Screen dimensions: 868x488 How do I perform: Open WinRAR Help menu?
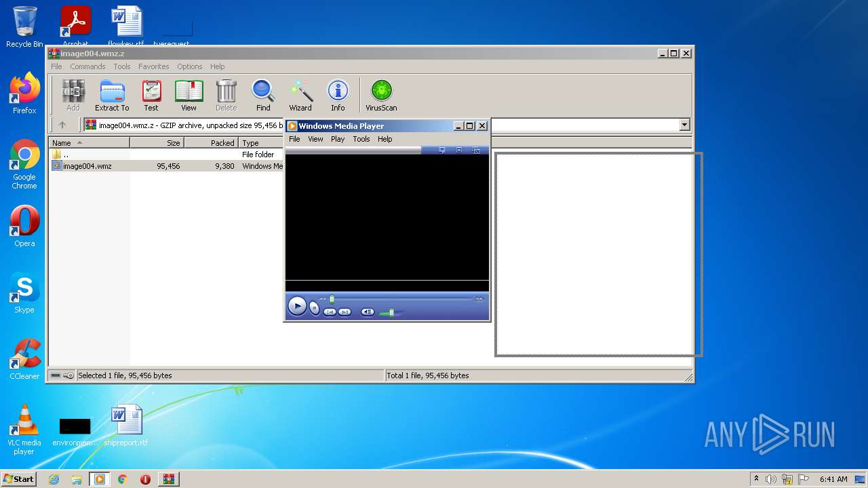click(217, 66)
